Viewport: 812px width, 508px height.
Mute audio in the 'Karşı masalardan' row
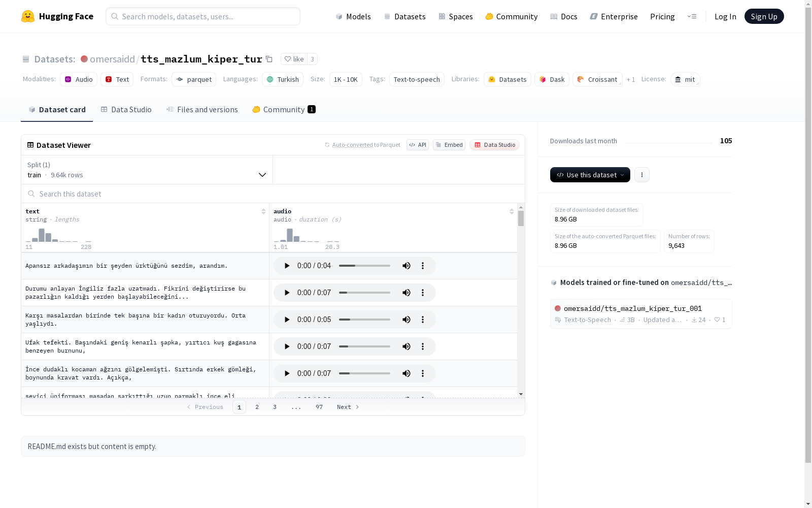point(407,320)
